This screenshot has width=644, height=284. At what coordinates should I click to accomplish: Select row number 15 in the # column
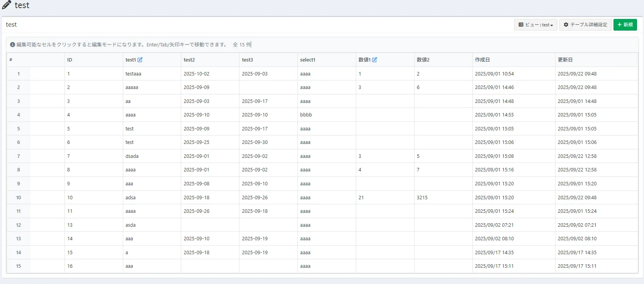[18, 266]
